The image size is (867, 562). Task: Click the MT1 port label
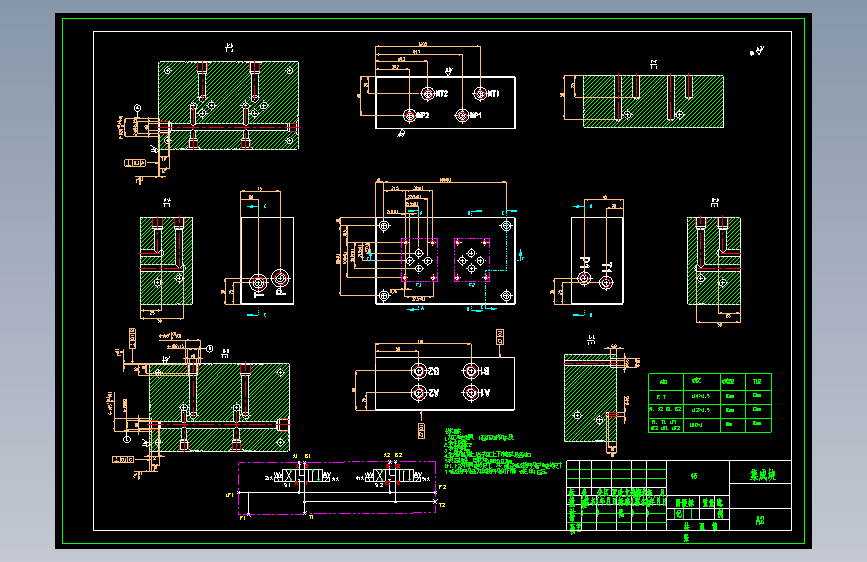[x=493, y=94]
